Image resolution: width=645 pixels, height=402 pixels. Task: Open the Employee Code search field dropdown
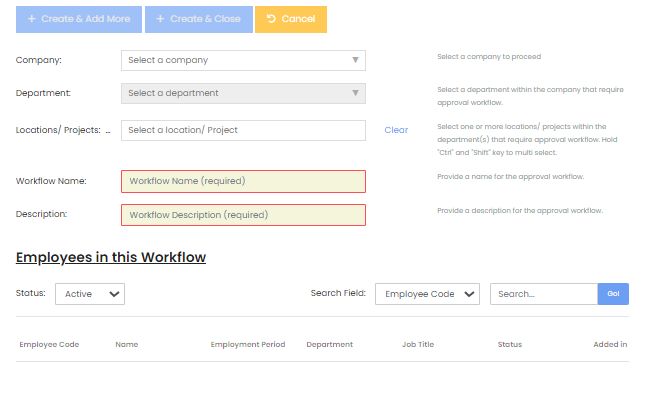point(427,294)
